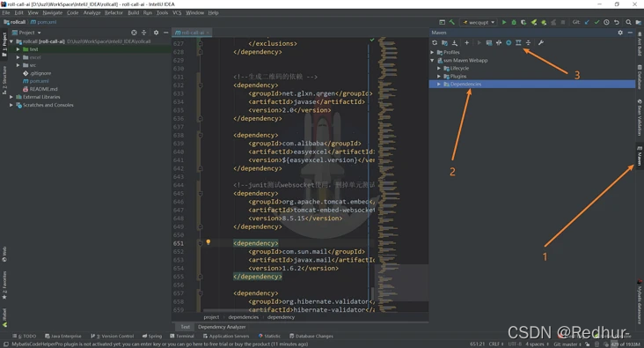Open the Build menu
The image size is (644, 348).
point(133,12)
